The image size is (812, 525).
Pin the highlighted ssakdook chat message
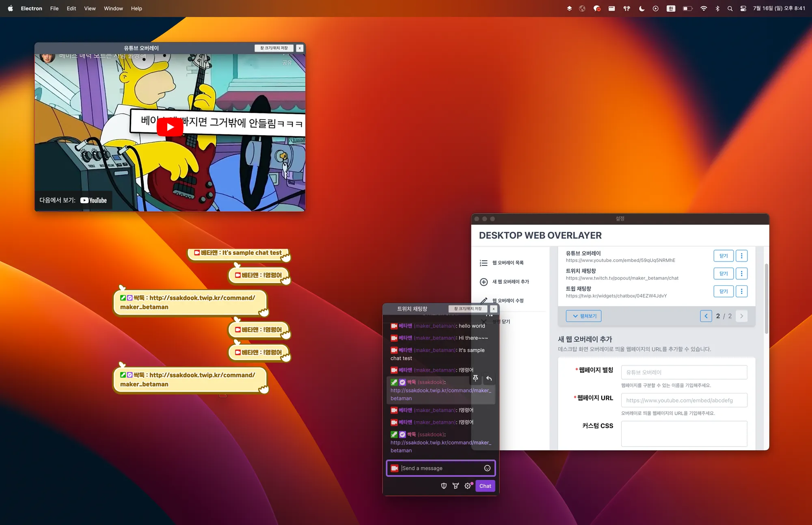(475, 378)
